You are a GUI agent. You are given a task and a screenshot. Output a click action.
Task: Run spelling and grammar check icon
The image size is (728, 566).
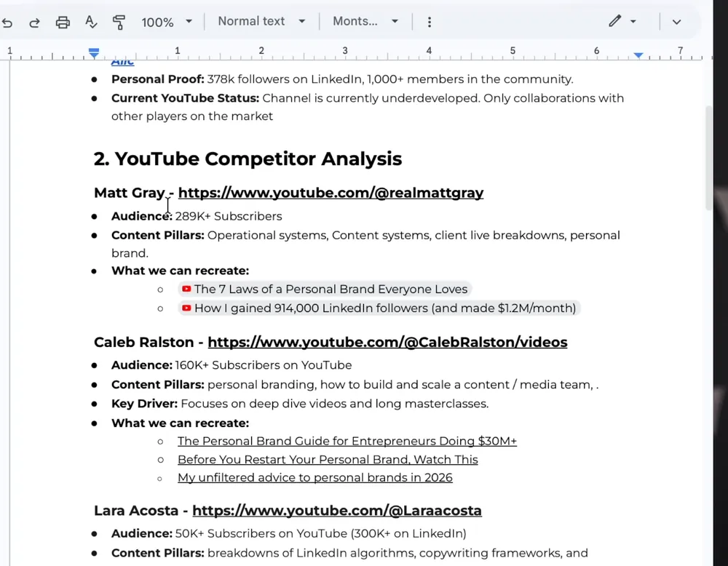[x=91, y=22]
